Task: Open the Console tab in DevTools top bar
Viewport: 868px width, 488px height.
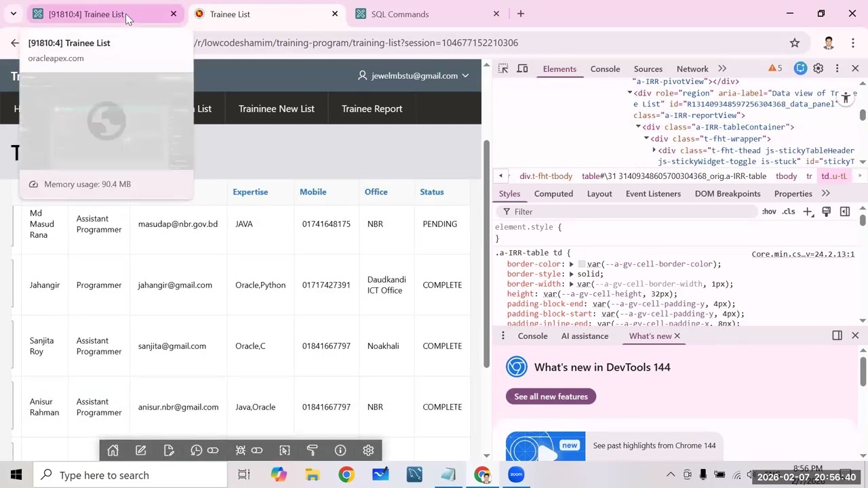Action: pos(605,68)
